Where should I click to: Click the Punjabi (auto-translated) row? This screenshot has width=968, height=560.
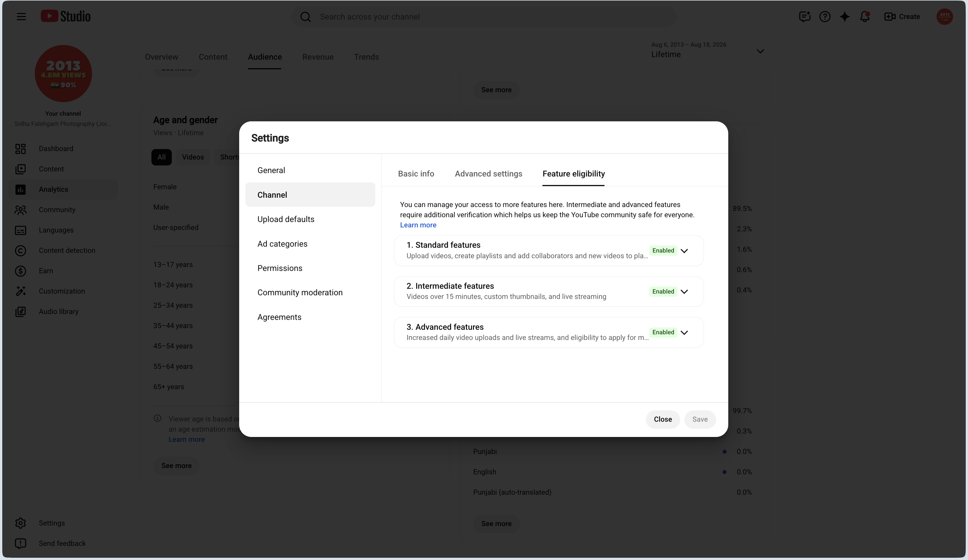[612, 492]
